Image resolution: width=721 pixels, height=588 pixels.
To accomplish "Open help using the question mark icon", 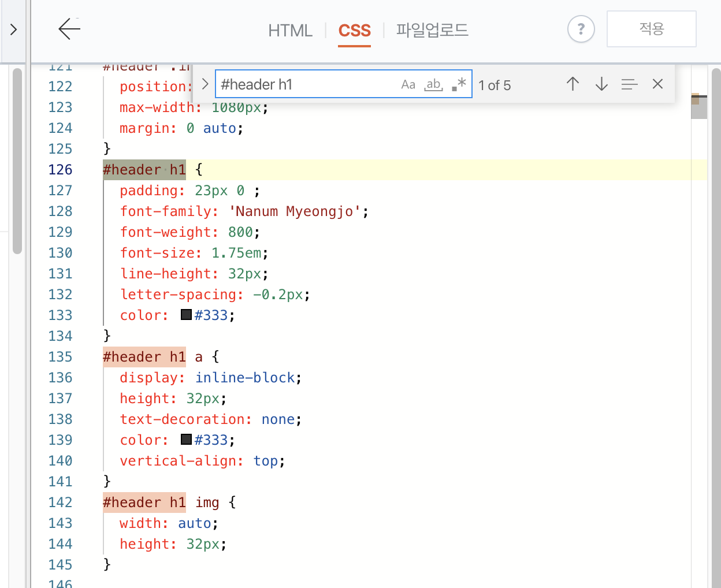I will (x=581, y=29).
